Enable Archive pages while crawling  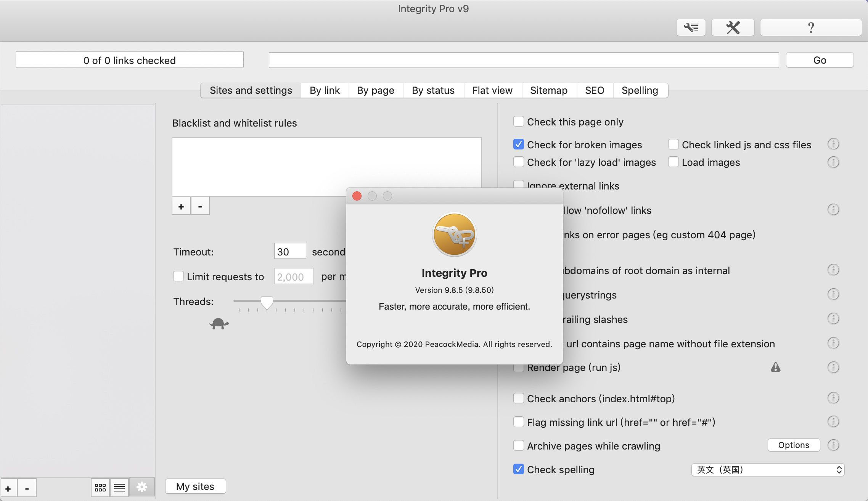[x=518, y=446]
